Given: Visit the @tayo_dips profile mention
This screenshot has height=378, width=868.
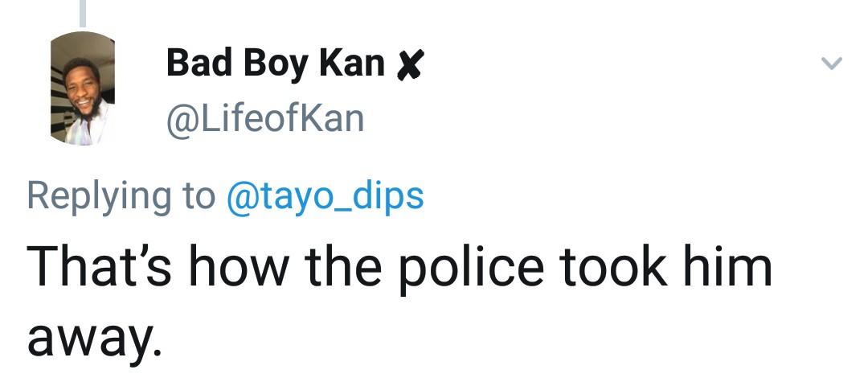Looking at the screenshot, I should click(x=325, y=196).
